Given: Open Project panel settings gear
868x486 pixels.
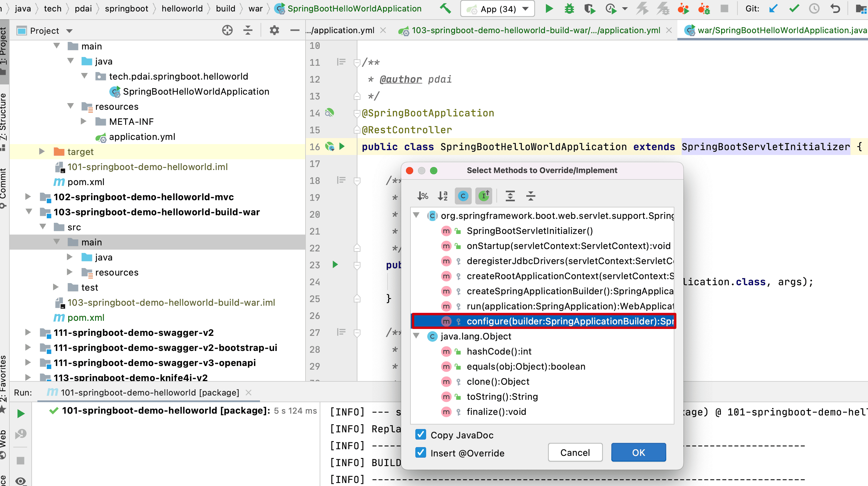Looking at the screenshot, I should pyautogui.click(x=274, y=30).
